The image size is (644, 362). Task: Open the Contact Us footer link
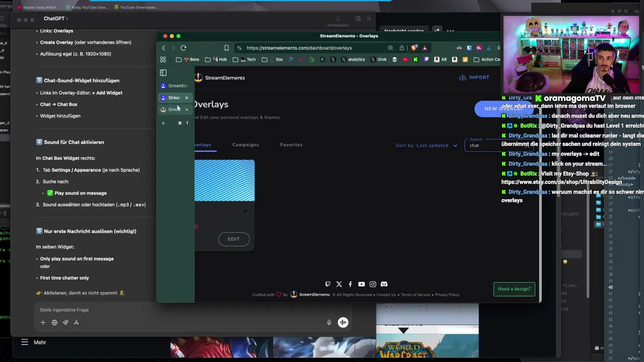click(x=386, y=295)
